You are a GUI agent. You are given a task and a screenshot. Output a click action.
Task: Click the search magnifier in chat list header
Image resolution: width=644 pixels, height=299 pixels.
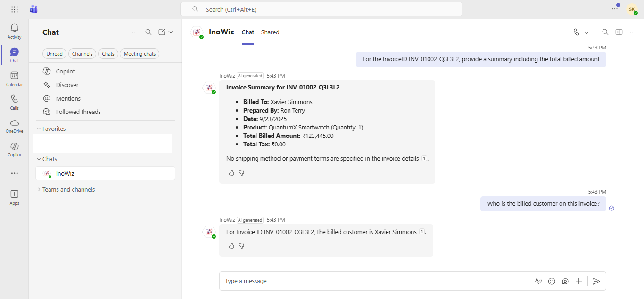[x=149, y=32]
